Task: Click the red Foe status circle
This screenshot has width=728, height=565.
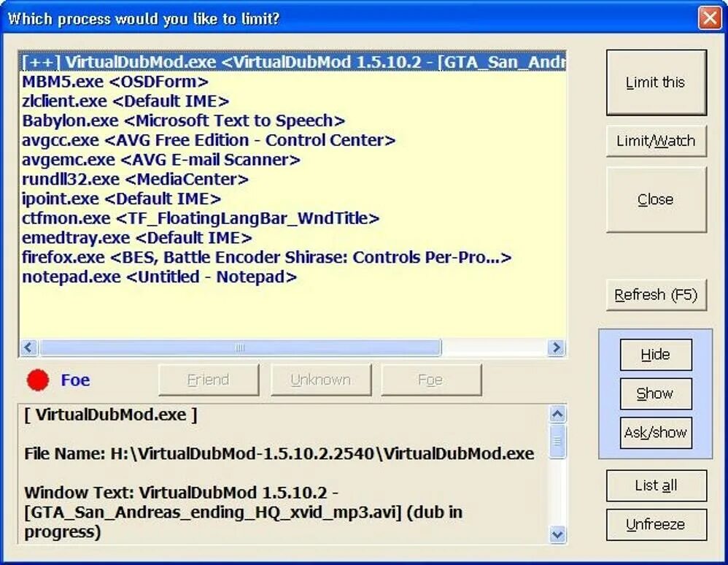Action: tap(38, 380)
